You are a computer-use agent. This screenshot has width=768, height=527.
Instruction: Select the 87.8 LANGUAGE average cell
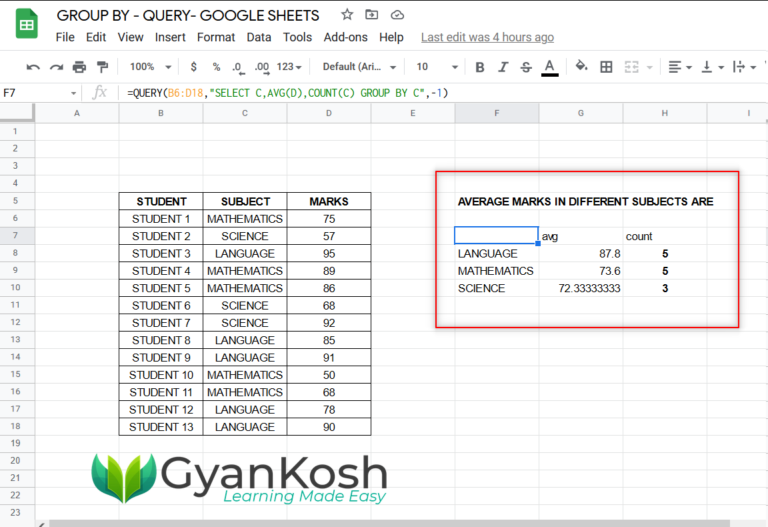click(x=581, y=253)
